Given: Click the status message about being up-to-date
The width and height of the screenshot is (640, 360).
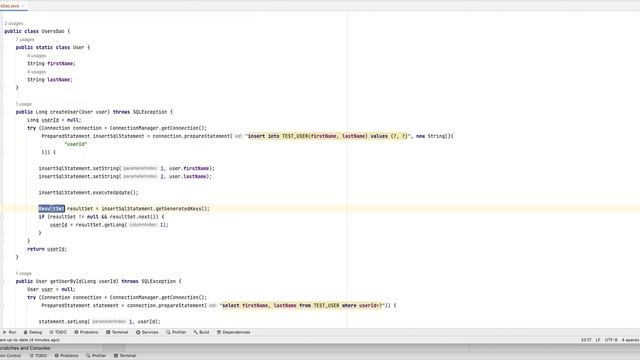Looking at the screenshot, I should (30, 340).
